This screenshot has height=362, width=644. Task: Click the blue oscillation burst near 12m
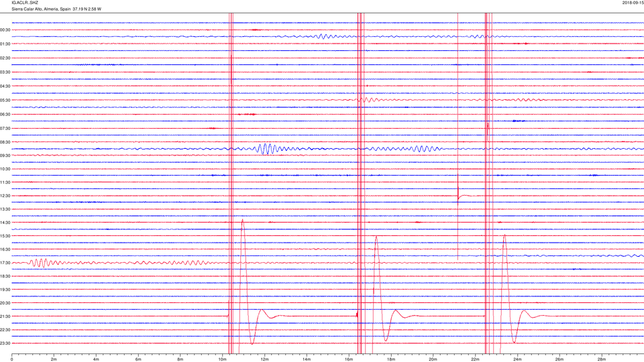(x=269, y=149)
